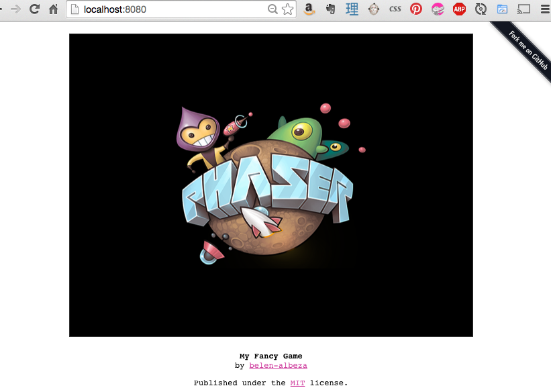Open the MIT license link
Screen dimensions: 551x392
point(297,383)
